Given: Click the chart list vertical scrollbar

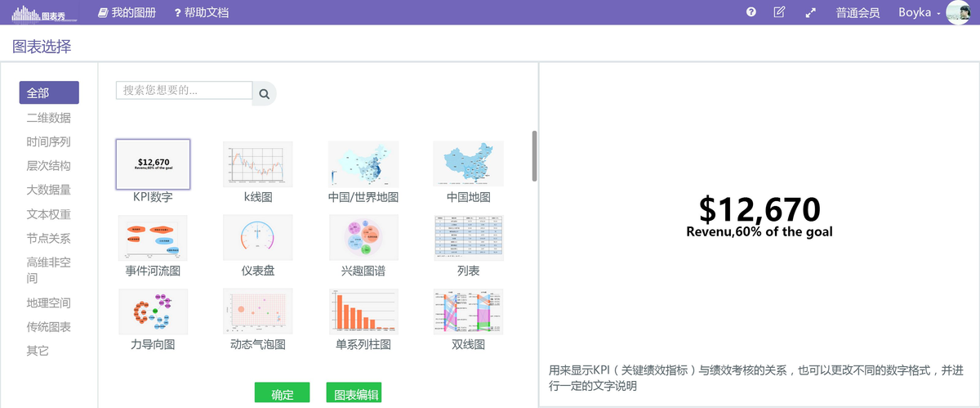Looking at the screenshot, I should tap(535, 155).
